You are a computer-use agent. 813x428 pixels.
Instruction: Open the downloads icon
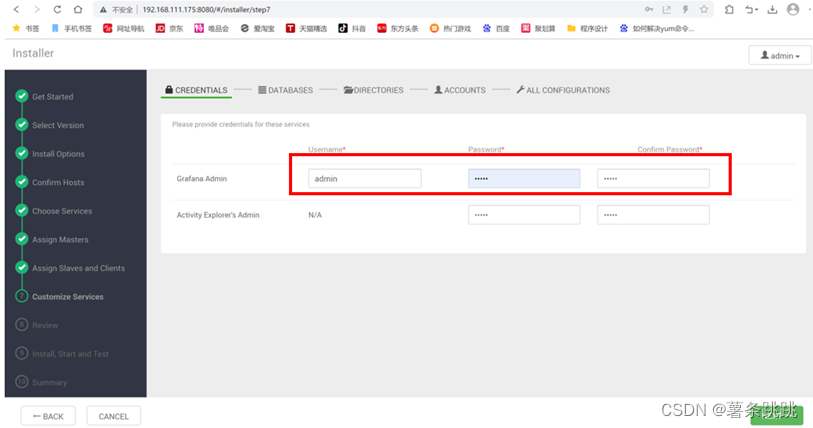pyautogui.click(x=773, y=9)
